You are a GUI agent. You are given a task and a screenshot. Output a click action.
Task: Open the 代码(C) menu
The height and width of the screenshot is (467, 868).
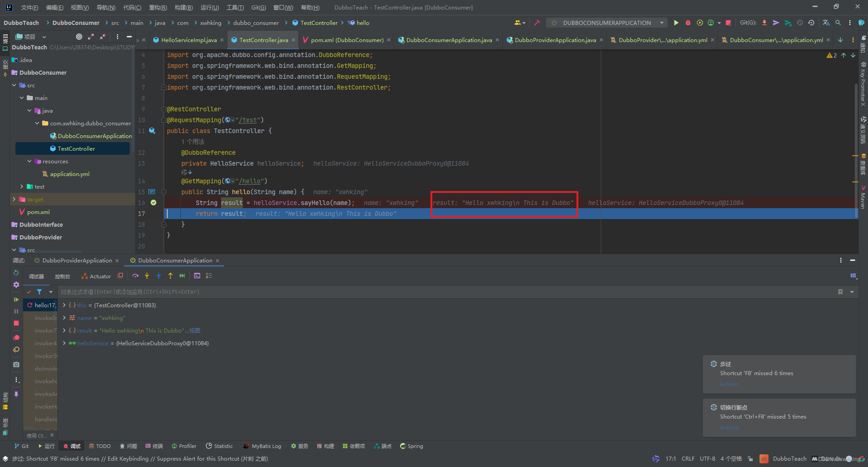[132, 7]
